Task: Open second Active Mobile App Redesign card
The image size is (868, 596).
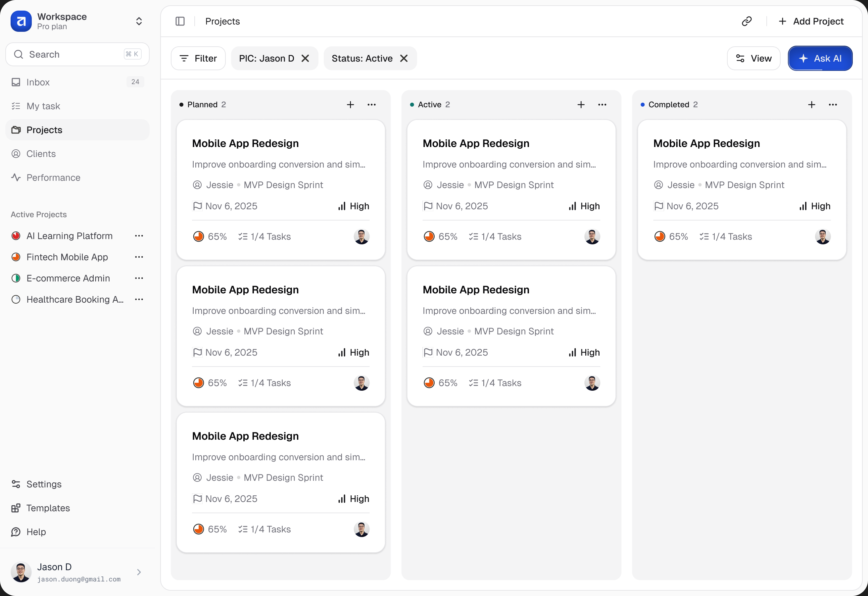Action: (x=511, y=336)
